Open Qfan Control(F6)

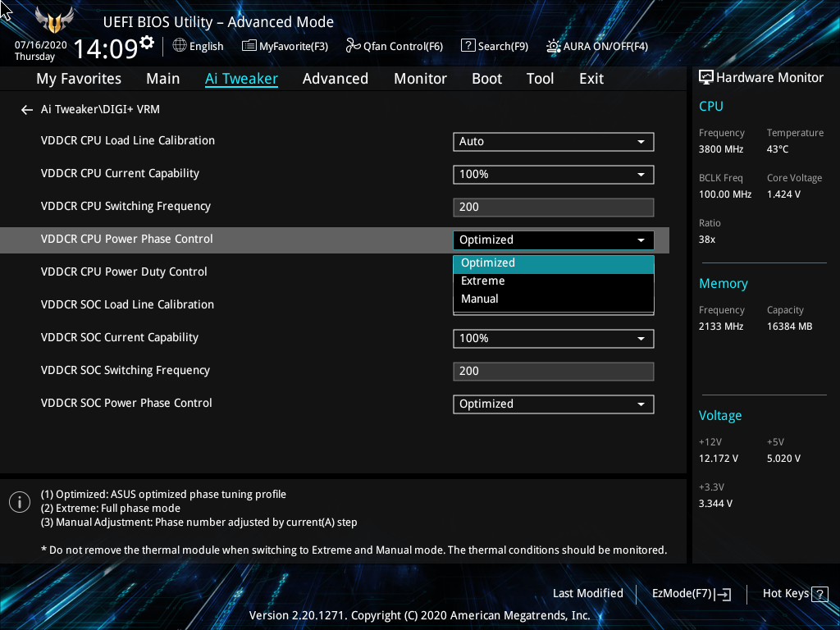click(395, 46)
